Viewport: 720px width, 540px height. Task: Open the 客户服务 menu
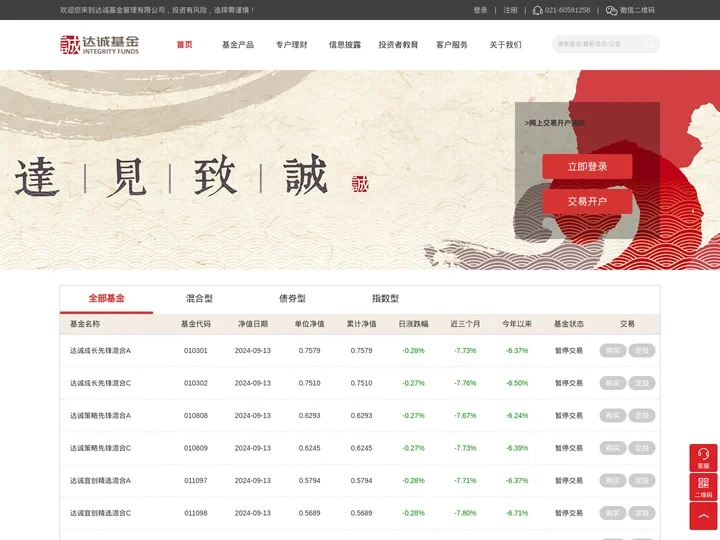tap(452, 45)
